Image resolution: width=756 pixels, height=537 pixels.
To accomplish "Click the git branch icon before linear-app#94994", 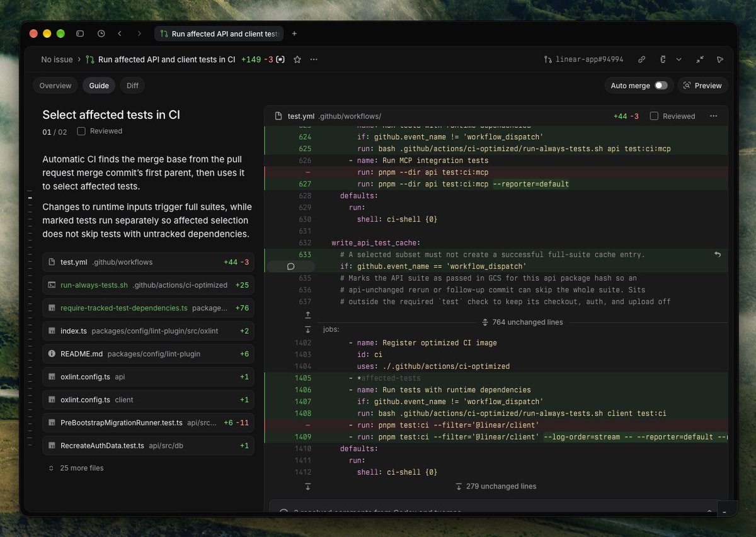I will tap(547, 59).
